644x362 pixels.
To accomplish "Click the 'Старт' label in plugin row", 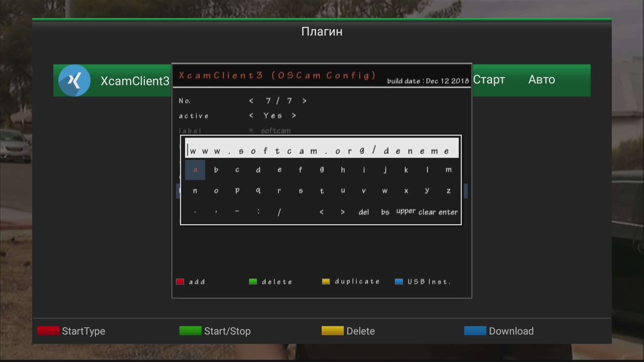I will tap(489, 79).
